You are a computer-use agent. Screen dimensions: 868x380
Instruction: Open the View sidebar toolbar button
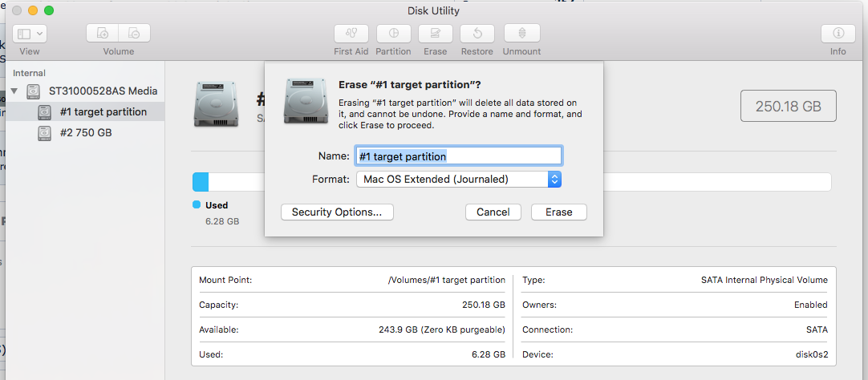30,34
